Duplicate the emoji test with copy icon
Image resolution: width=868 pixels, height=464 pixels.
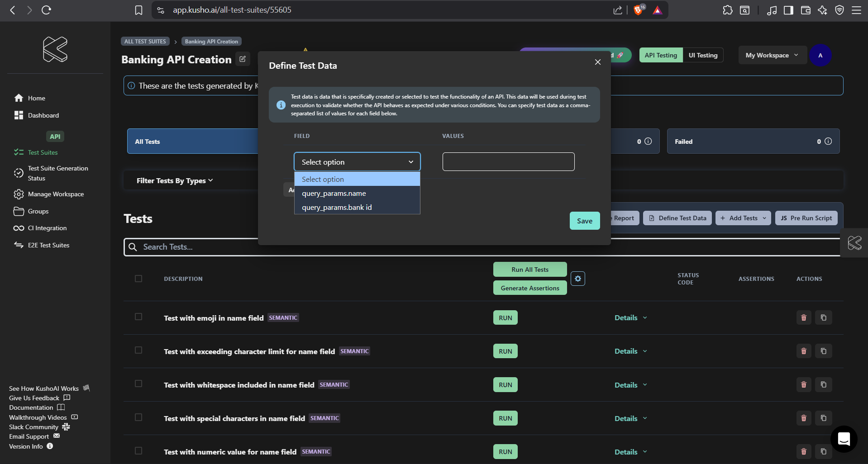(824, 317)
